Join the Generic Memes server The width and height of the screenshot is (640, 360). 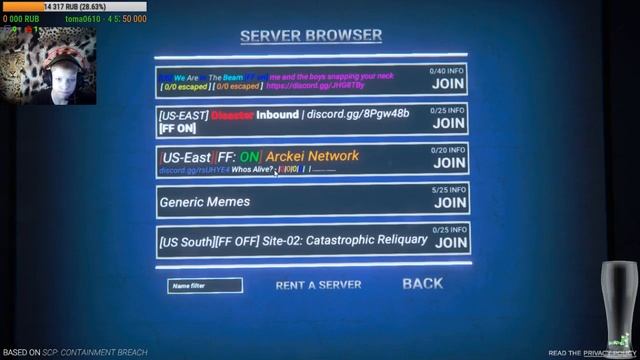point(450,203)
